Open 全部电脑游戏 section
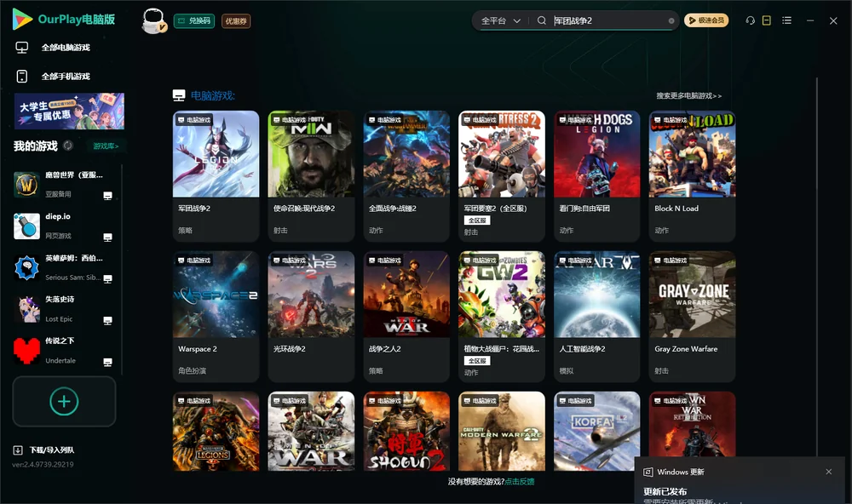The image size is (852, 504). click(x=53, y=48)
